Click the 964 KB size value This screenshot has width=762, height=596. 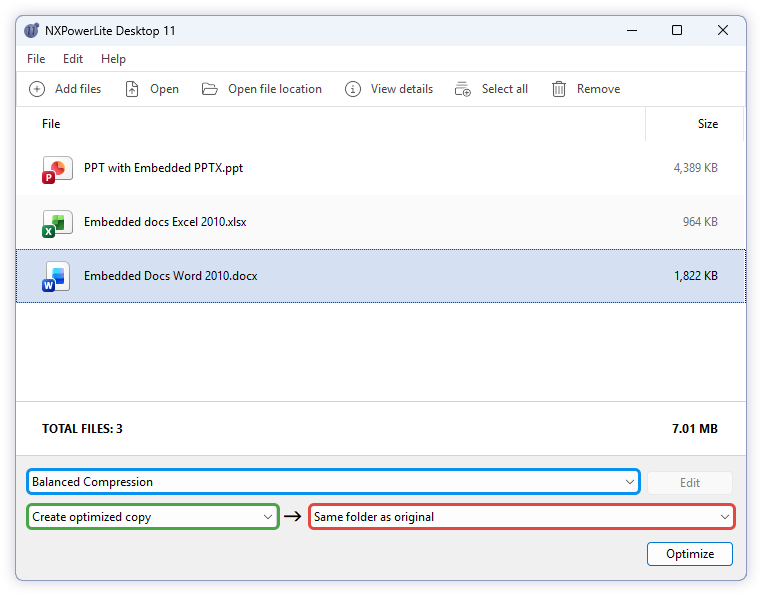[x=700, y=222]
